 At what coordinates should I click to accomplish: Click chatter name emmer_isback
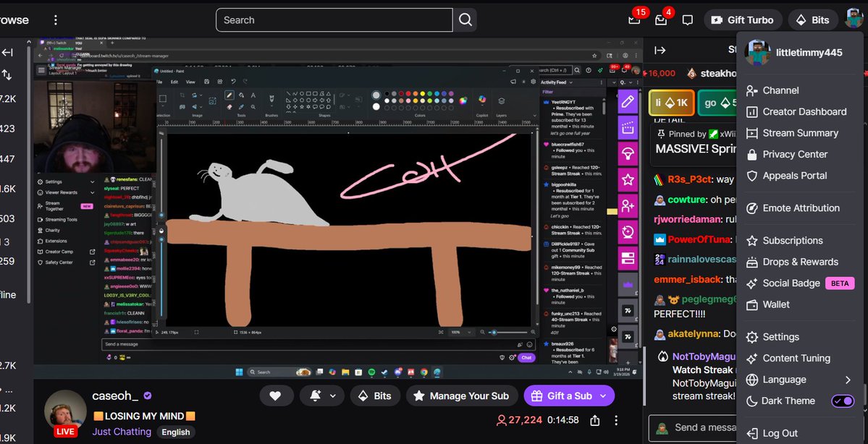click(688, 280)
